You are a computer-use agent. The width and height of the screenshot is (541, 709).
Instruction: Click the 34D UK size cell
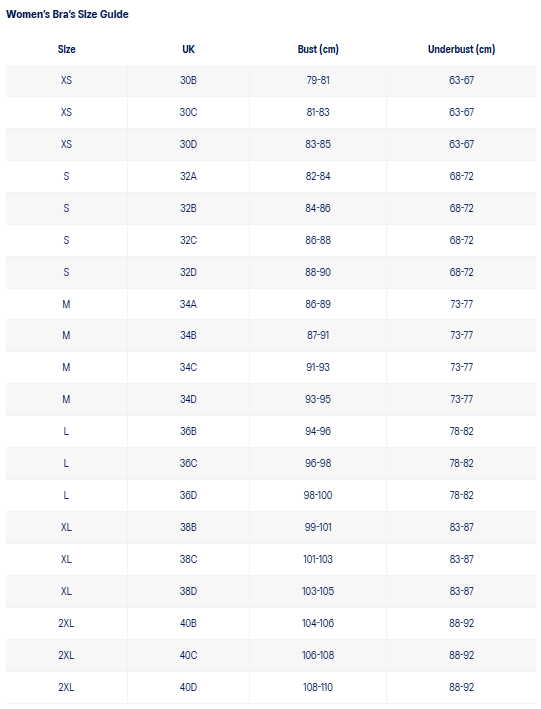(x=188, y=400)
